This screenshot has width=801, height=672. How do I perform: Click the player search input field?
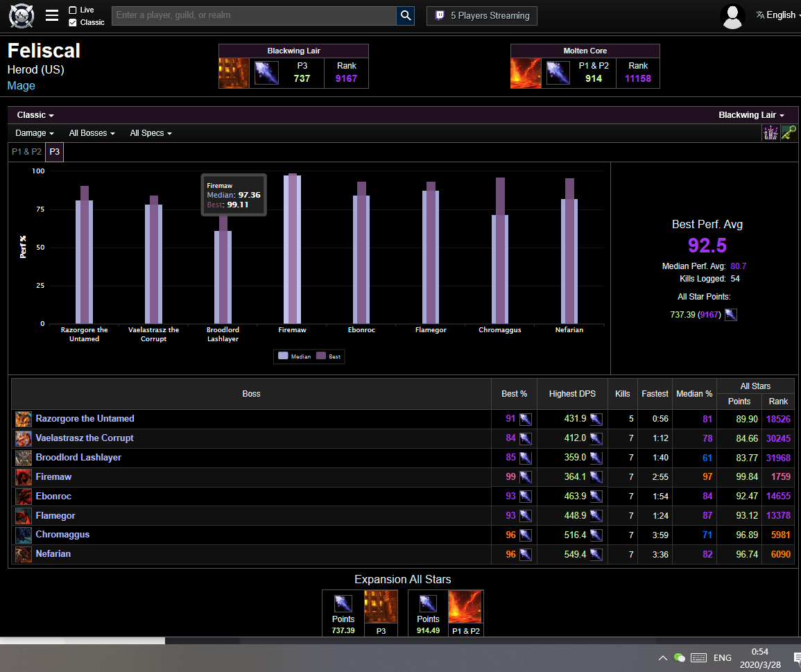tap(253, 15)
